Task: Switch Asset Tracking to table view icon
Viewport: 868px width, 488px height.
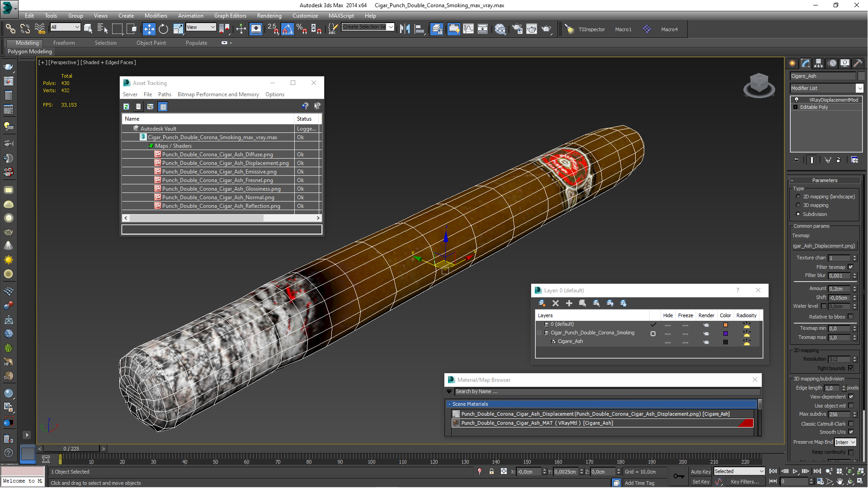Action: [163, 107]
